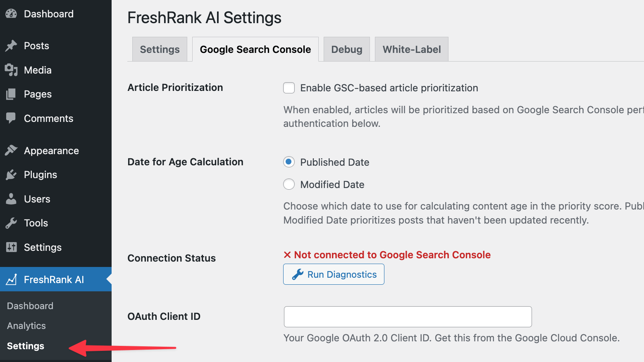Click the Run Diagnostics button
The height and width of the screenshot is (362, 644).
[334, 274]
